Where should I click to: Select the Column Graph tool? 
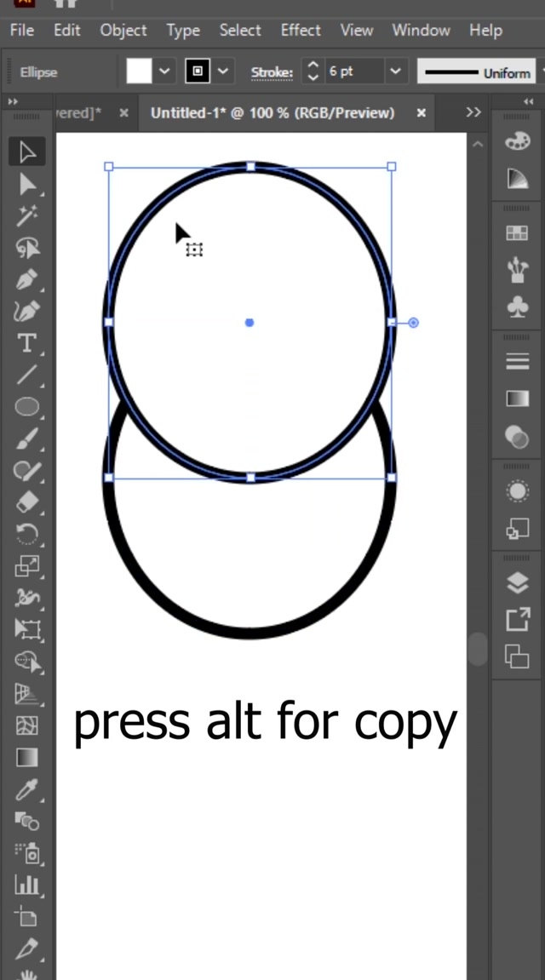(27, 885)
